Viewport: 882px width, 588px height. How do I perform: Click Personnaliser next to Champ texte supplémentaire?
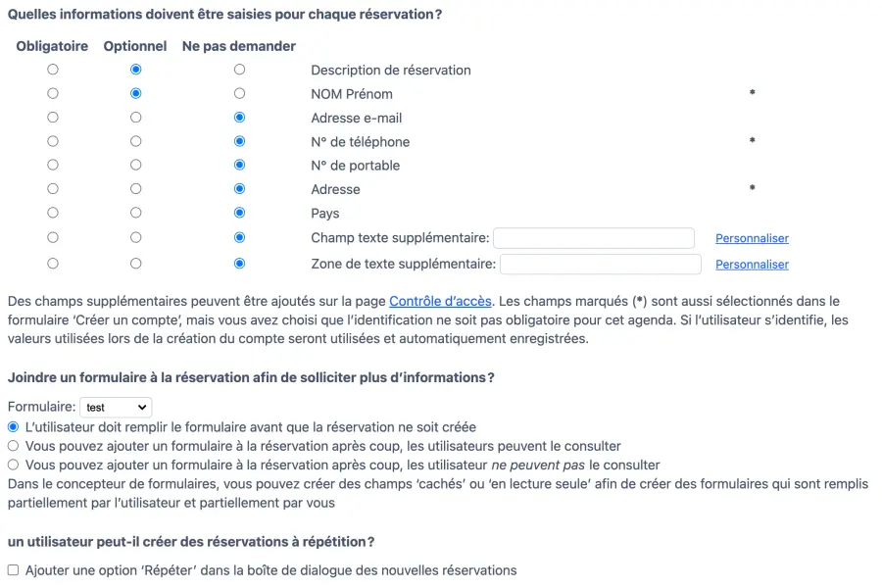pos(752,238)
